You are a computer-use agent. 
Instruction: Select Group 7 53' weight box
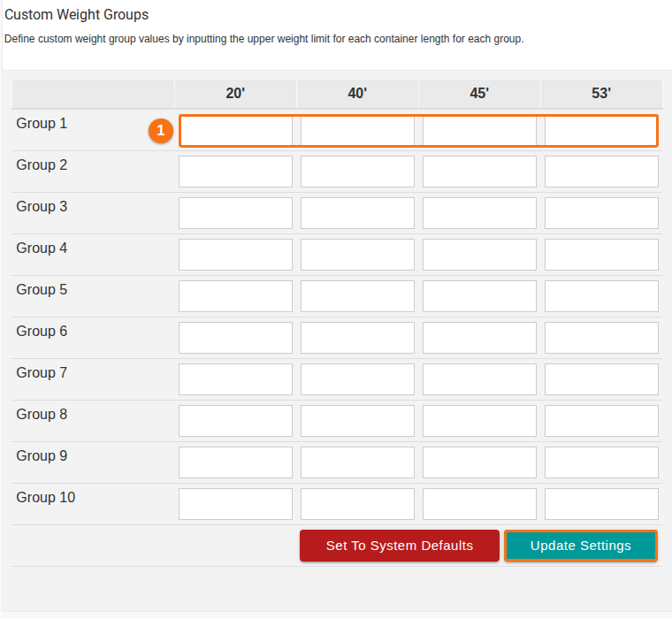coord(601,379)
